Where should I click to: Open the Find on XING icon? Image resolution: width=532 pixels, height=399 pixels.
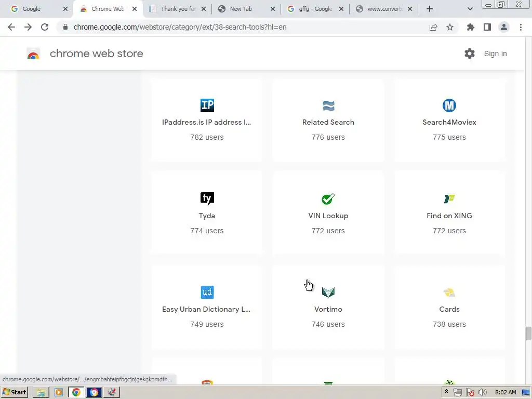click(449, 198)
